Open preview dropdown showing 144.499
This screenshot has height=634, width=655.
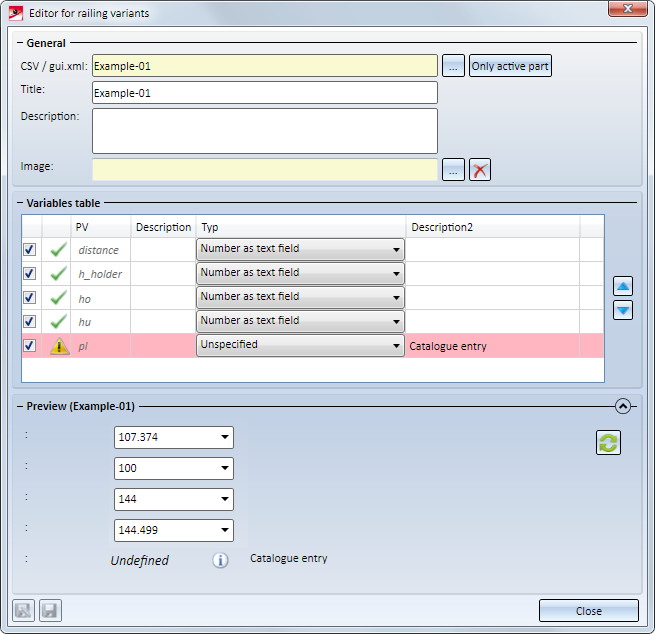[x=174, y=530]
